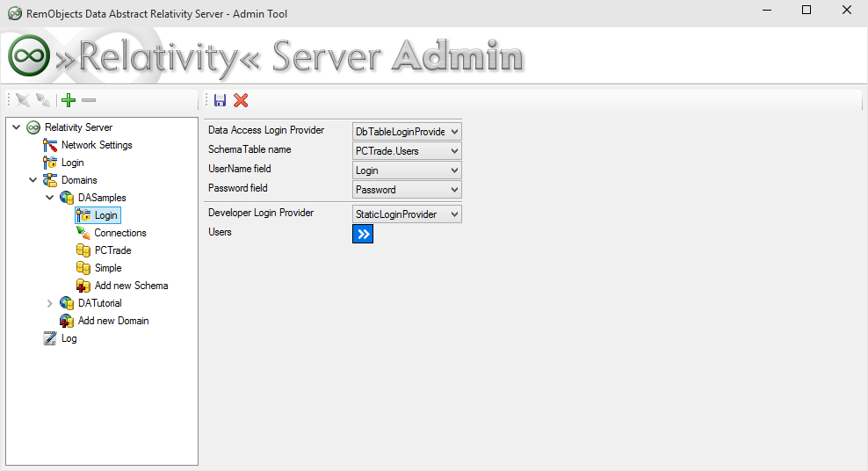Open the SchemaTable name dropdown
This screenshot has width=868, height=471.
454,151
